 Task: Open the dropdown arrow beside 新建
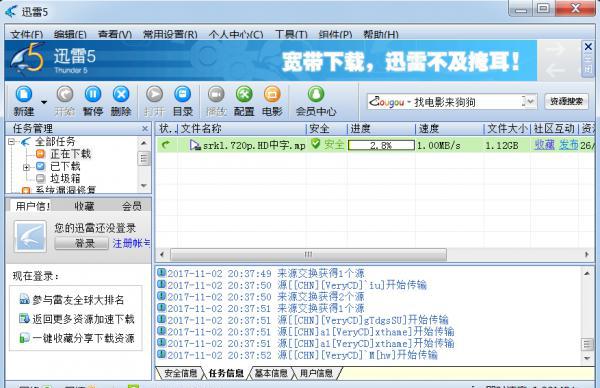click(44, 102)
